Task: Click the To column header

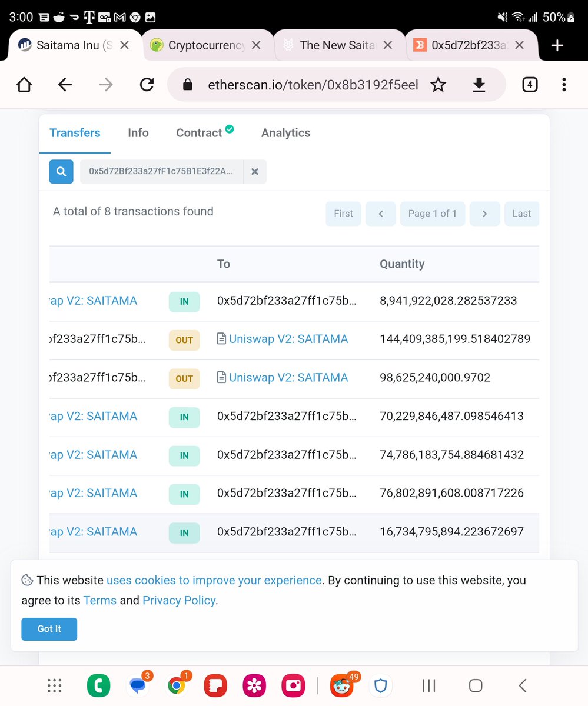Action: tap(224, 264)
